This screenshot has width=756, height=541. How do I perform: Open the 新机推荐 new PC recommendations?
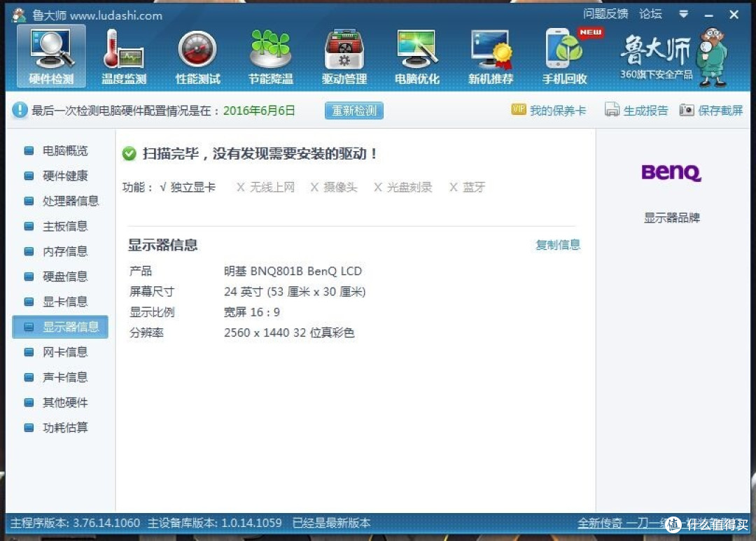point(491,57)
